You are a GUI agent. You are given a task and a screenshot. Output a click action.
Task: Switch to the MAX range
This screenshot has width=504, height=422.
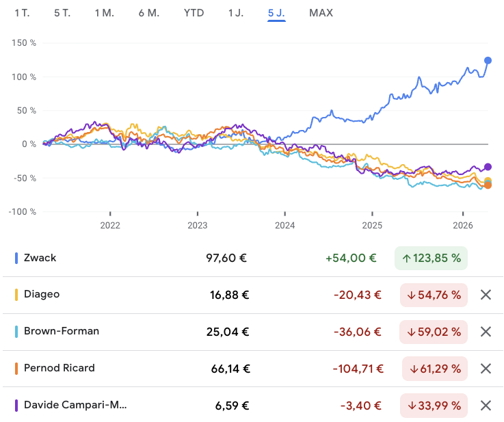point(321,13)
